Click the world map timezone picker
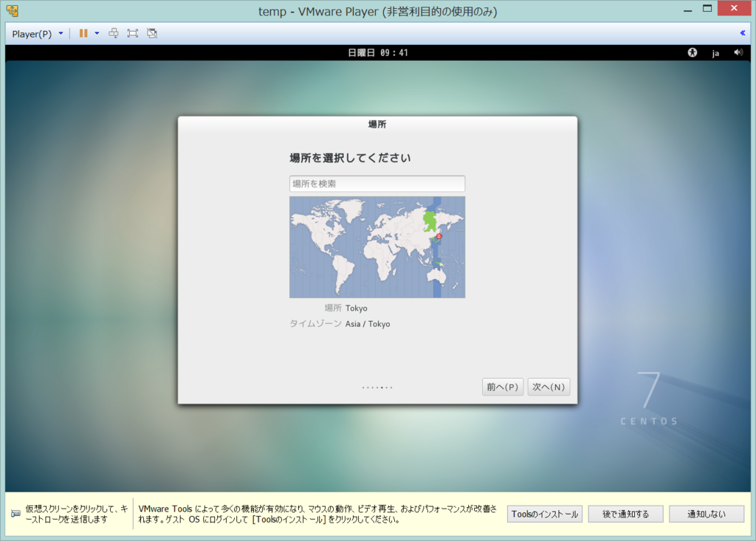The width and height of the screenshot is (756, 541). tap(377, 247)
